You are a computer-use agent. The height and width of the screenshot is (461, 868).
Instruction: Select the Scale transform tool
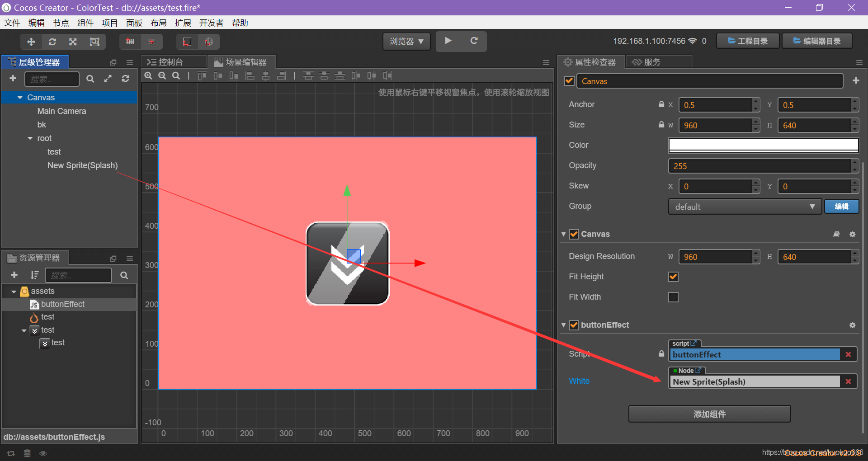pos(73,42)
